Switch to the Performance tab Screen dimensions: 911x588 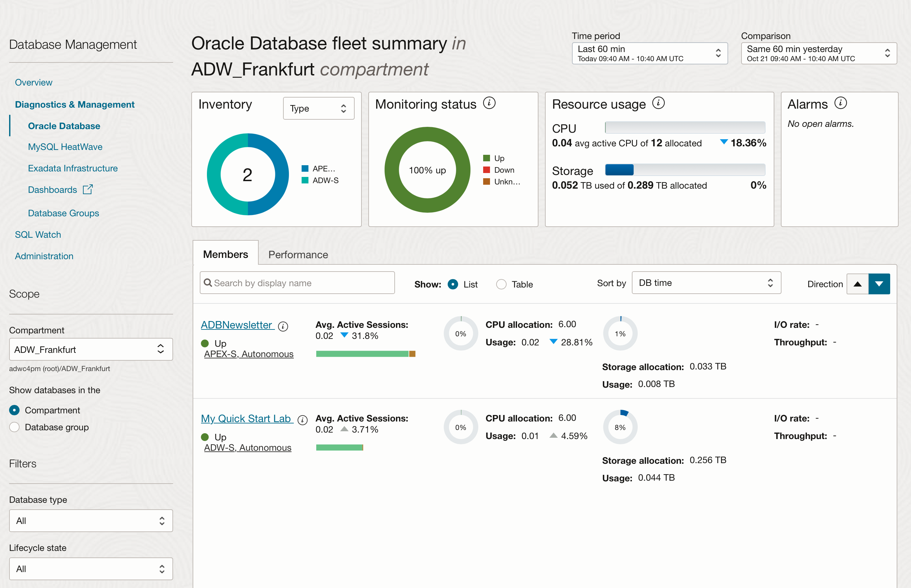point(298,254)
